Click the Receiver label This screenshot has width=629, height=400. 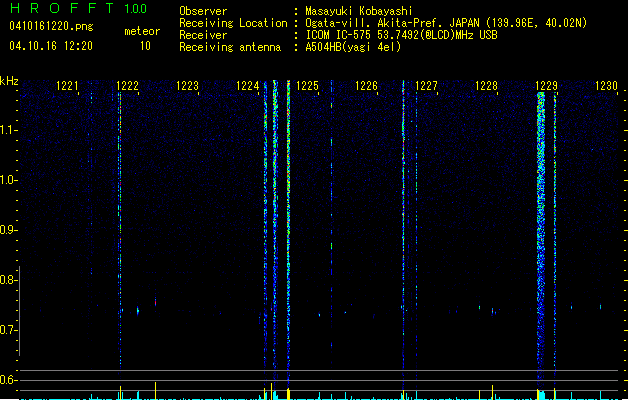tap(203, 35)
